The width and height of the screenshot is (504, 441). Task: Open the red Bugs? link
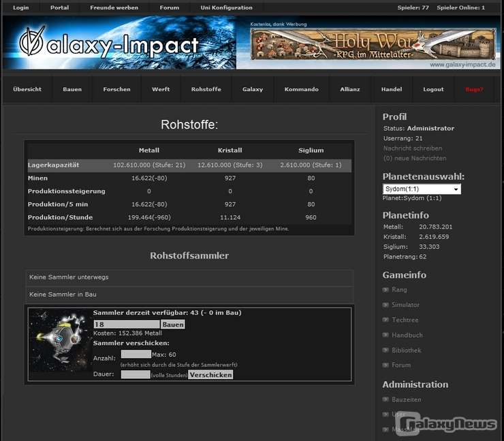coord(474,90)
